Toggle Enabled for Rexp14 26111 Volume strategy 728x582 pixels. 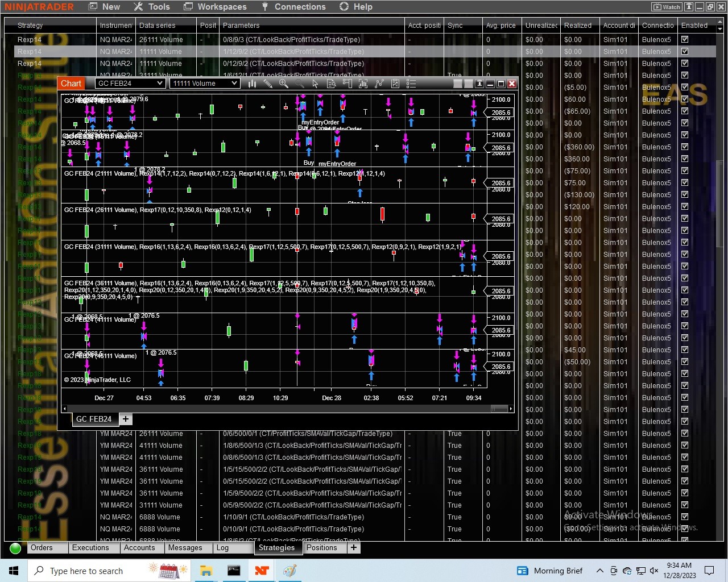click(685, 40)
